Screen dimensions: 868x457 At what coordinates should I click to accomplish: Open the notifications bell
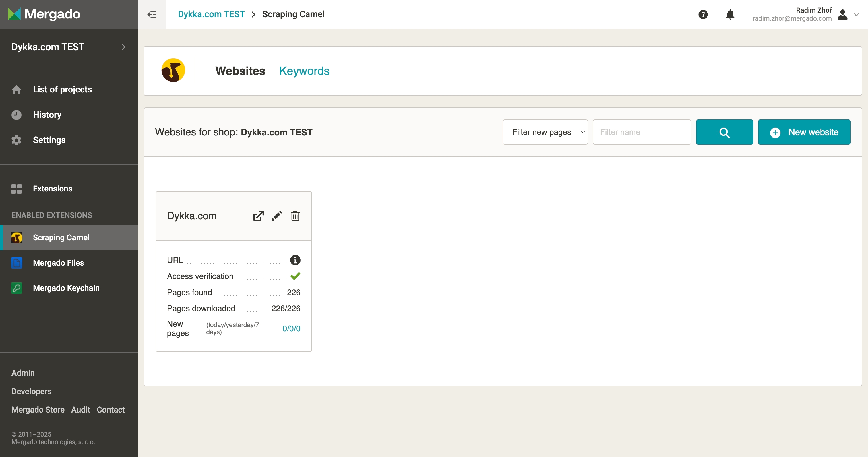[x=730, y=14]
